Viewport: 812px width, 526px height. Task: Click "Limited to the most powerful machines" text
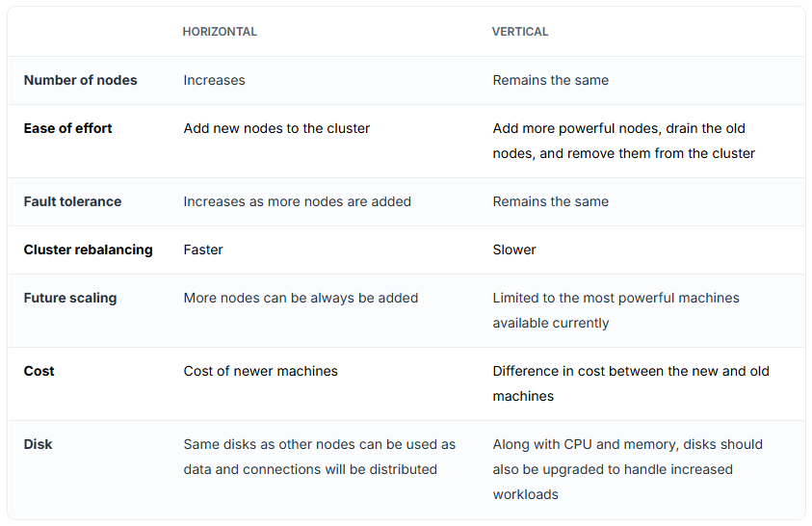pyautogui.click(x=616, y=298)
